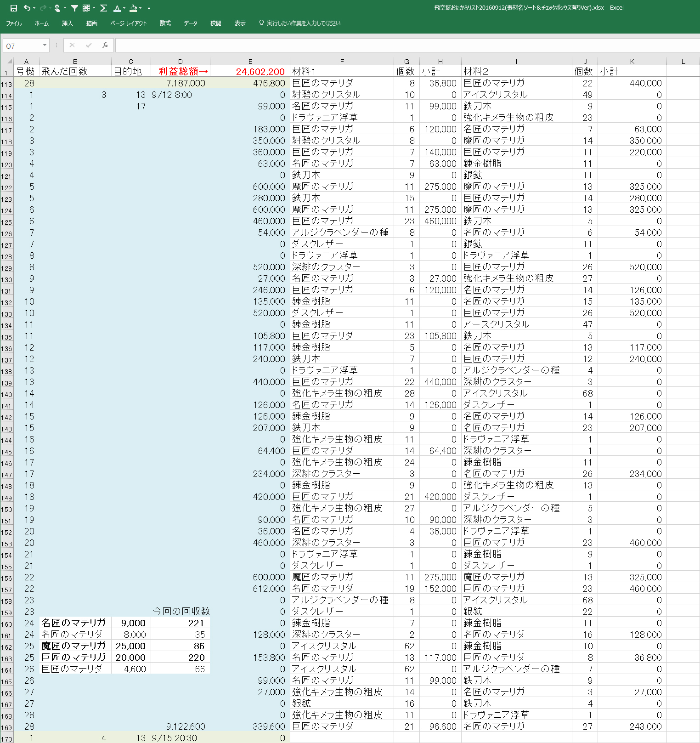Select row 160 header
This screenshot has width=700, height=743.
[x=6, y=624]
